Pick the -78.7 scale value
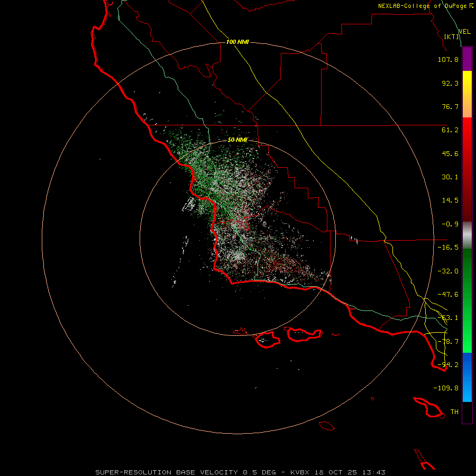This screenshot has height=476, width=476. (448, 342)
